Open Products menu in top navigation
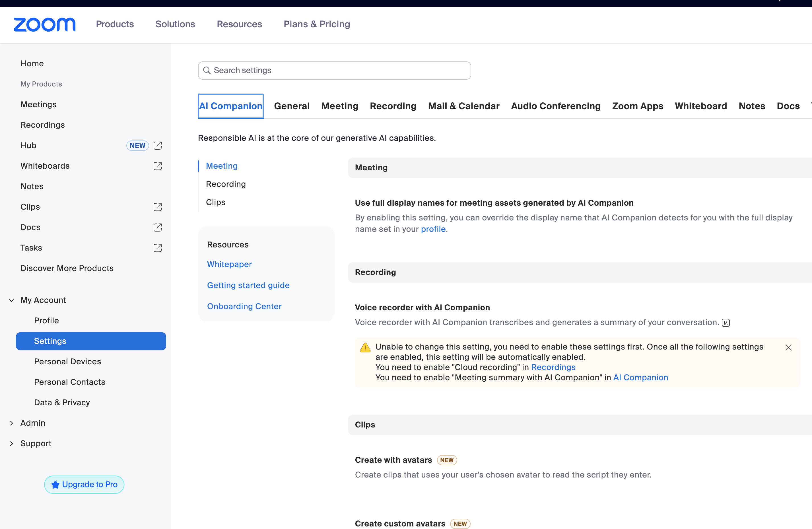This screenshot has width=812, height=529. (x=115, y=24)
